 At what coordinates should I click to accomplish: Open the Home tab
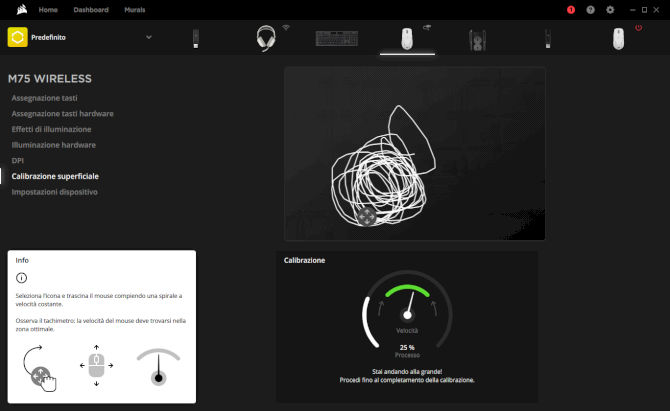[48, 10]
